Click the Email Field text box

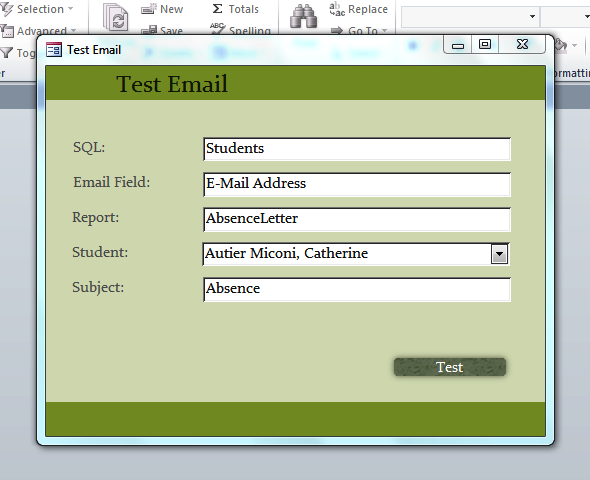coord(357,184)
